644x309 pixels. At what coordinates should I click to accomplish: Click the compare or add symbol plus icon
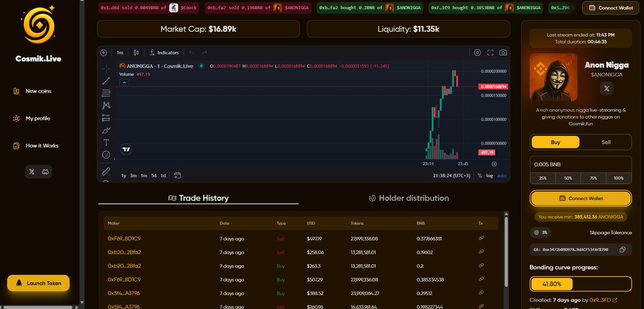pyautogui.click(x=104, y=53)
